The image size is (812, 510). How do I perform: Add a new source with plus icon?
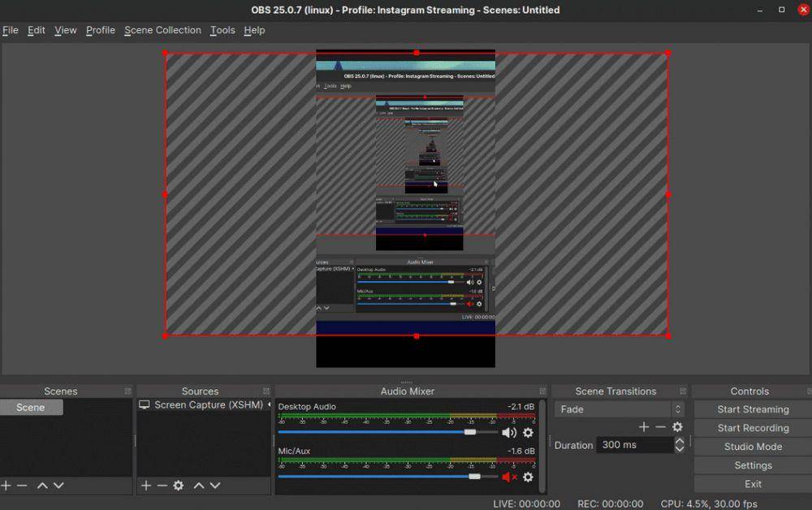(146, 485)
